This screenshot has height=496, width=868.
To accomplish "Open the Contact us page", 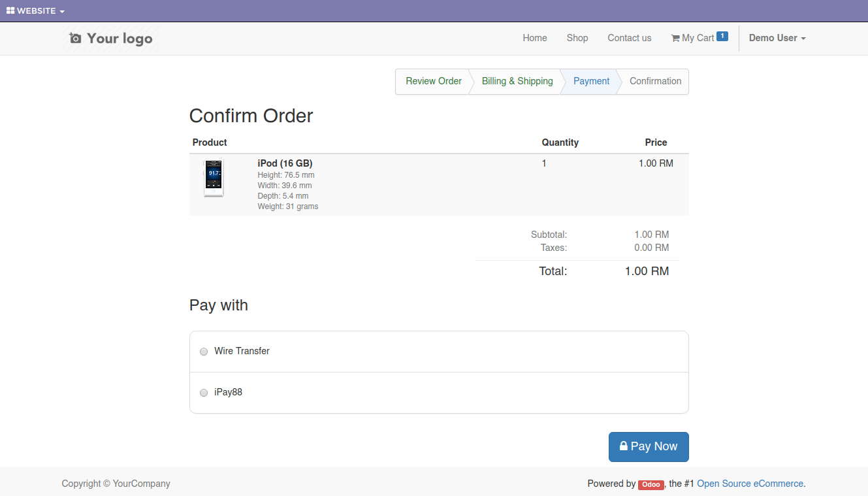I will (x=630, y=38).
